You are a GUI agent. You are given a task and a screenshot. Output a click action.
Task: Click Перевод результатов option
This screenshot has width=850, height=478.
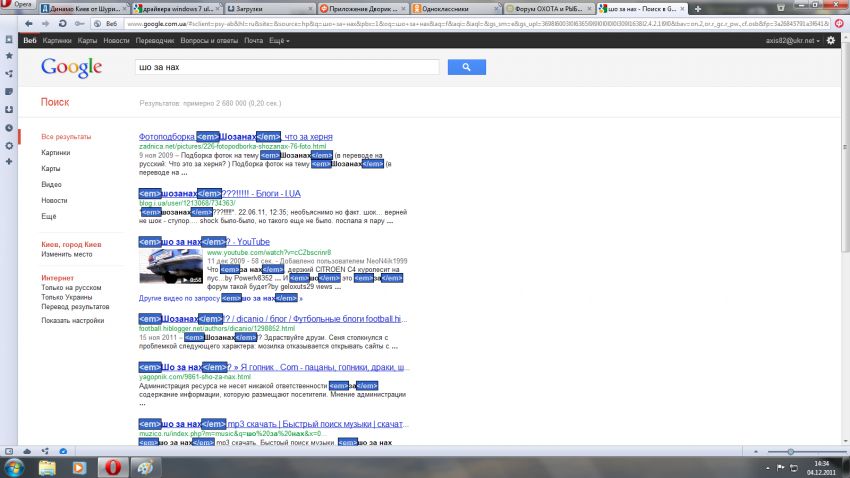75,307
